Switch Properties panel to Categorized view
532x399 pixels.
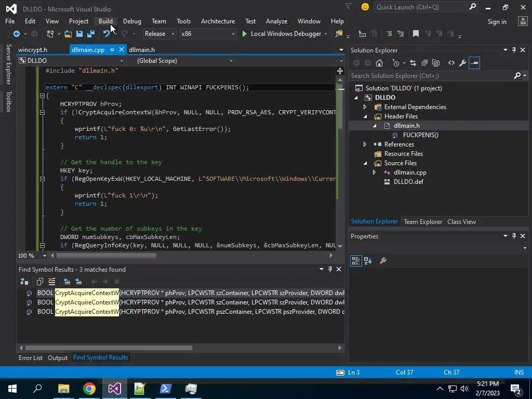356,261
